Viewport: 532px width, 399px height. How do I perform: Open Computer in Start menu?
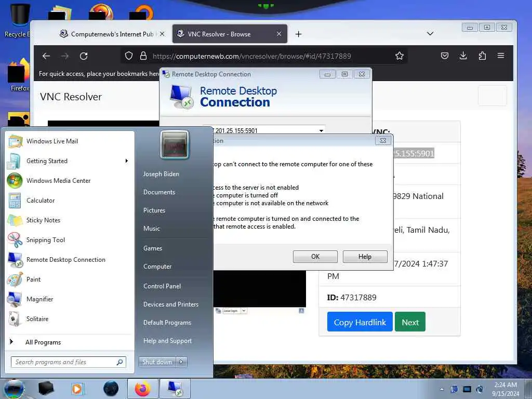click(157, 267)
